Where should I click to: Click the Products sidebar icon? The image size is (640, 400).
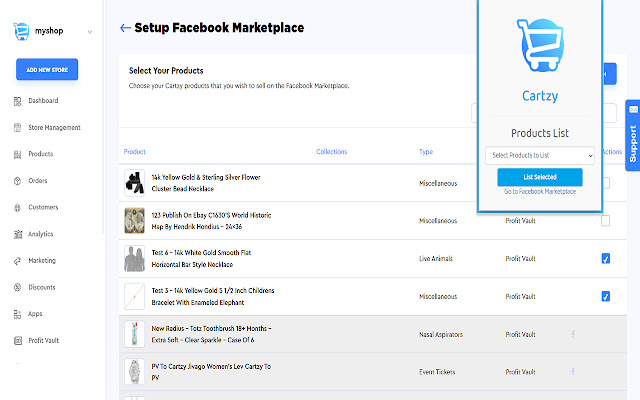[18, 154]
